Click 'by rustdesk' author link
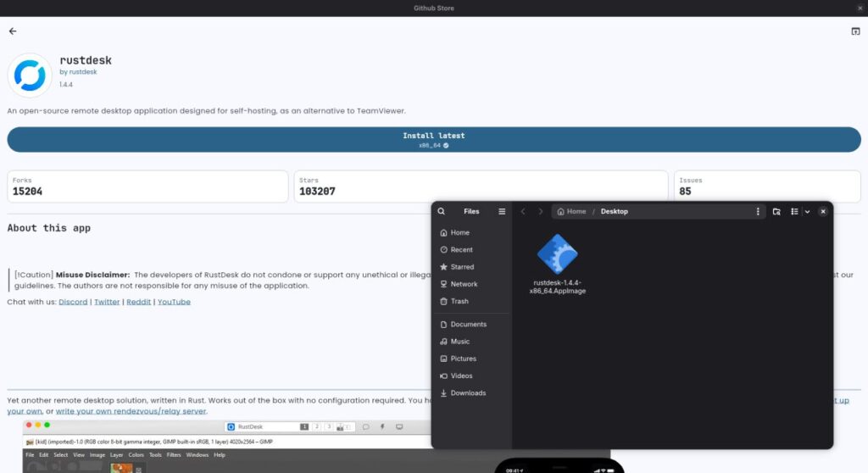The width and height of the screenshot is (868, 473). (x=78, y=72)
